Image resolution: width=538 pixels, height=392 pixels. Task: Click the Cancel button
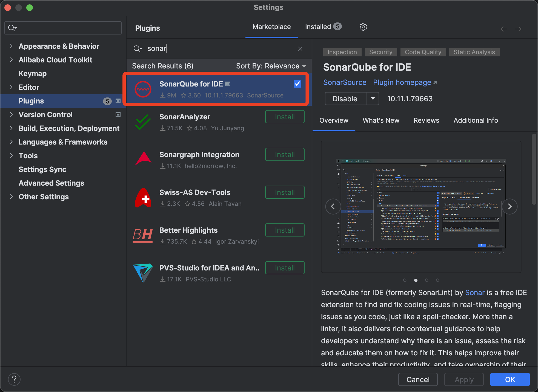pyautogui.click(x=418, y=379)
